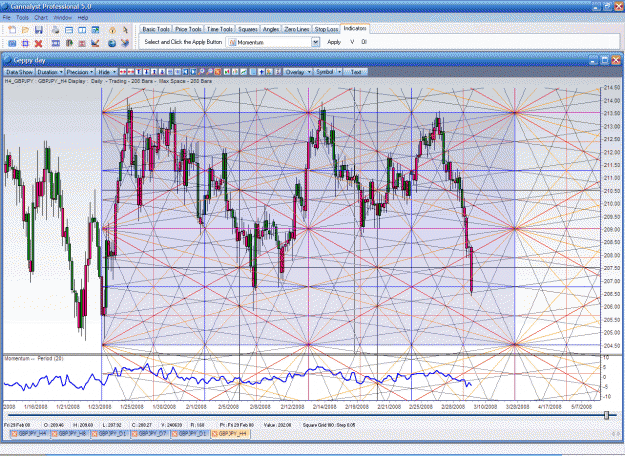
Task: Open the Tools menu
Action: tap(22, 18)
